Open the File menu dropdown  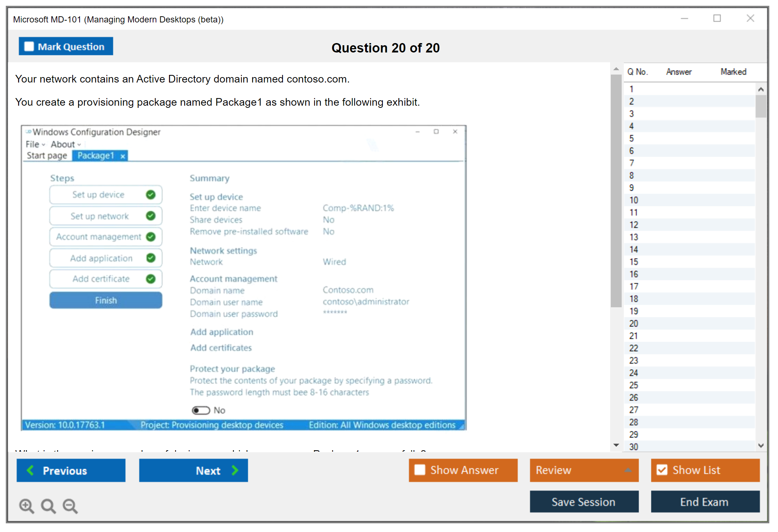coord(35,144)
